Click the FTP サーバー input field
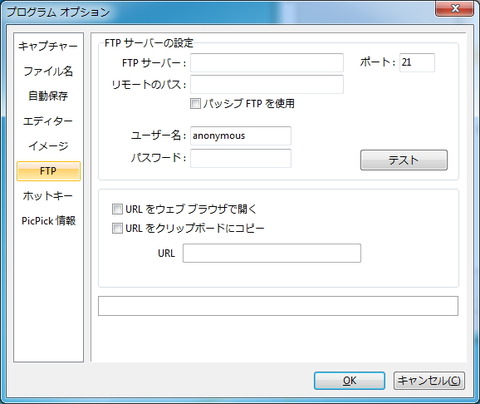 click(x=267, y=63)
